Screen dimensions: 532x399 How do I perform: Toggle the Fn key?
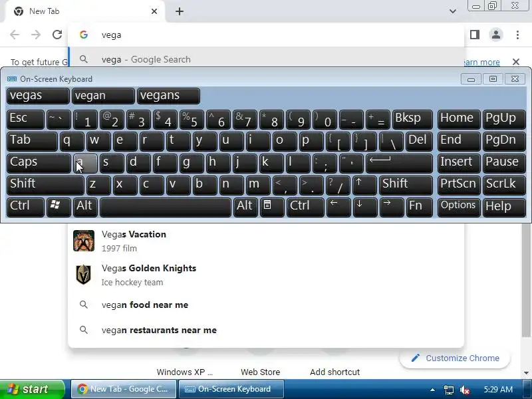420,207
